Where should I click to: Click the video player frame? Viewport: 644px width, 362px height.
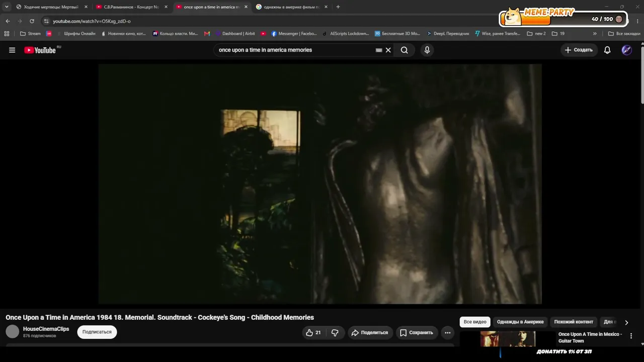point(320,184)
